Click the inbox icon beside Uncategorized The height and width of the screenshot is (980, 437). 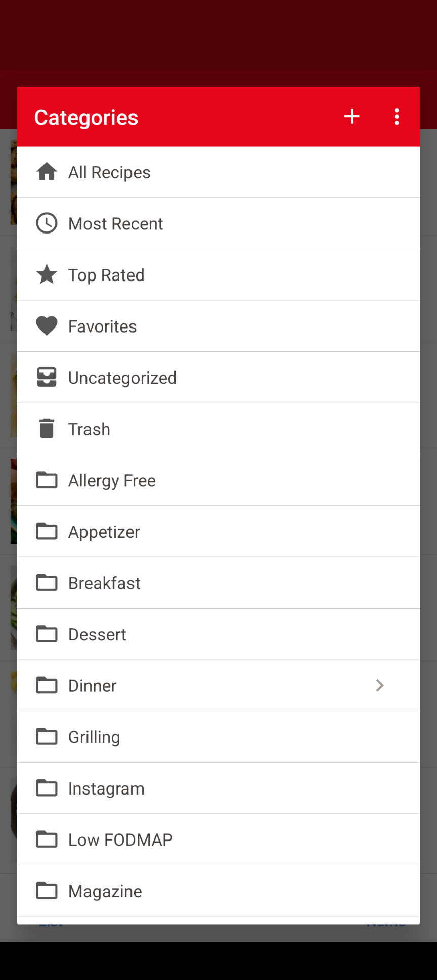tap(47, 378)
